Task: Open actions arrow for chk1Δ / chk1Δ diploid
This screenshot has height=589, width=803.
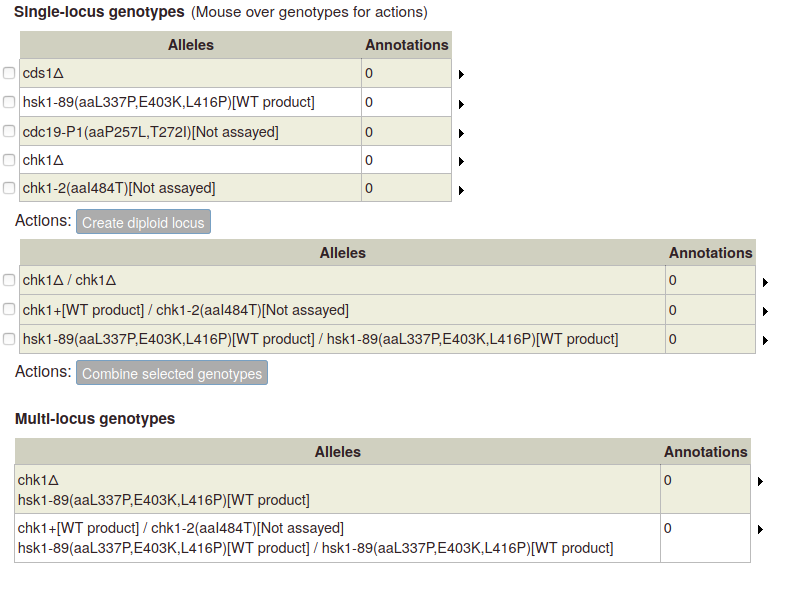Action: pyautogui.click(x=765, y=282)
